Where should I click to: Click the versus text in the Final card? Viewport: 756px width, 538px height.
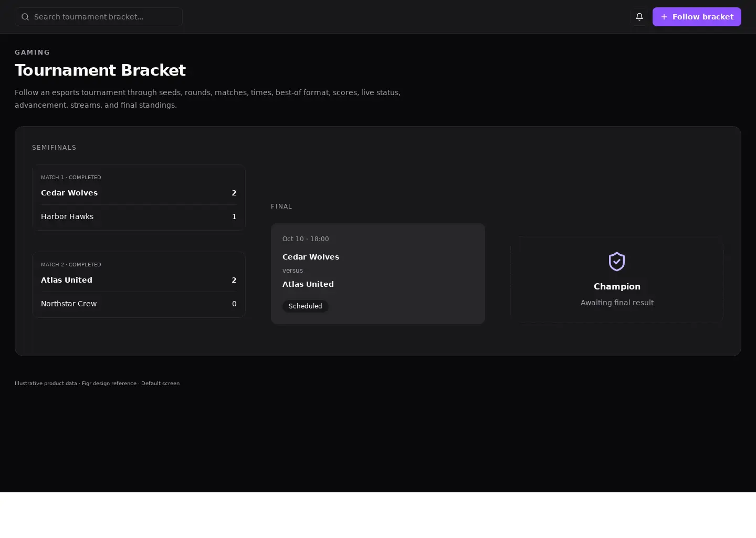tap(292, 271)
